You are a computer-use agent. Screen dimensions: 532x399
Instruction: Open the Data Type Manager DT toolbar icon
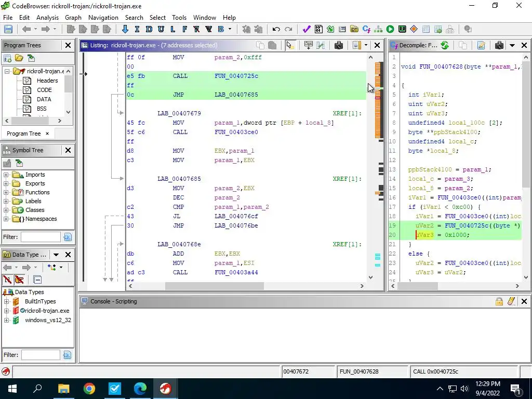point(354,30)
